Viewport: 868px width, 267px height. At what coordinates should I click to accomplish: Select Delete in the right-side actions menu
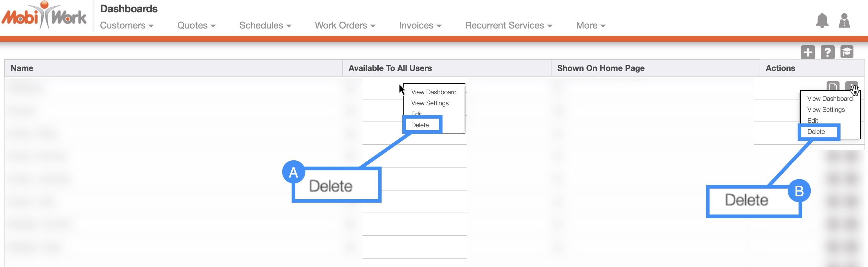[x=816, y=132]
